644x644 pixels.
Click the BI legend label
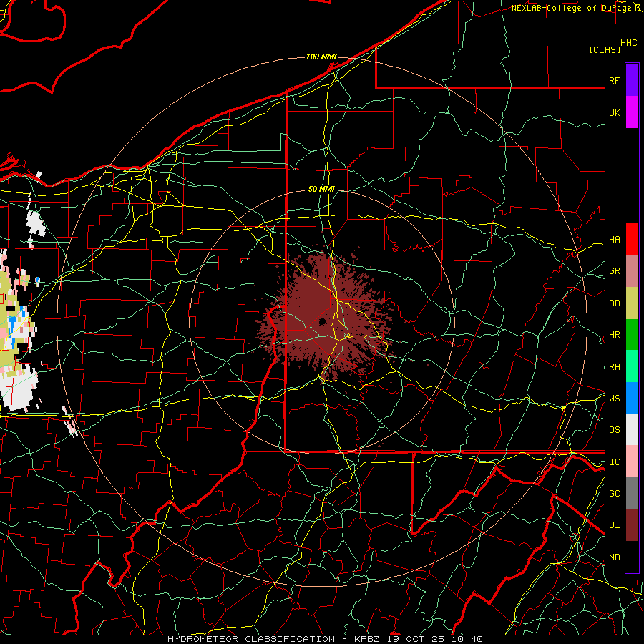(614, 525)
